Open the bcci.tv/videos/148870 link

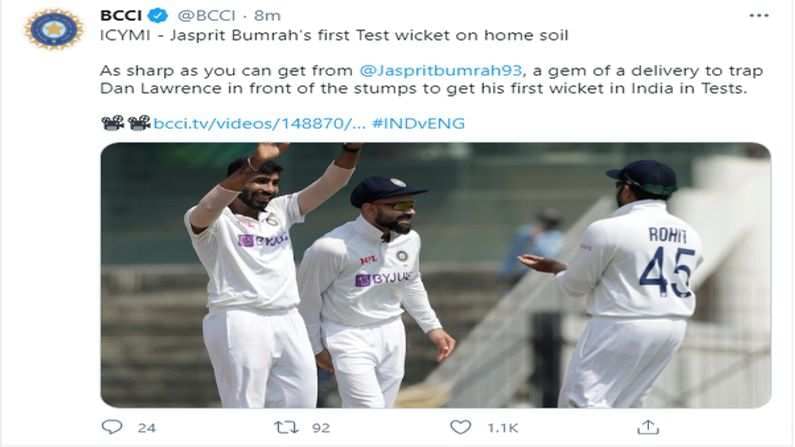[259, 123]
